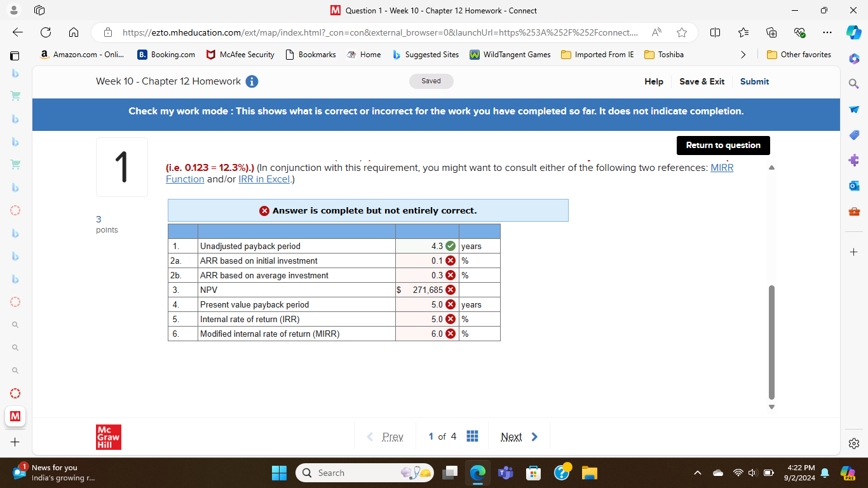This screenshot has height=488, width=868.
Task: Customize sidebar with the plus icon
Action: (x=854, y=252)
